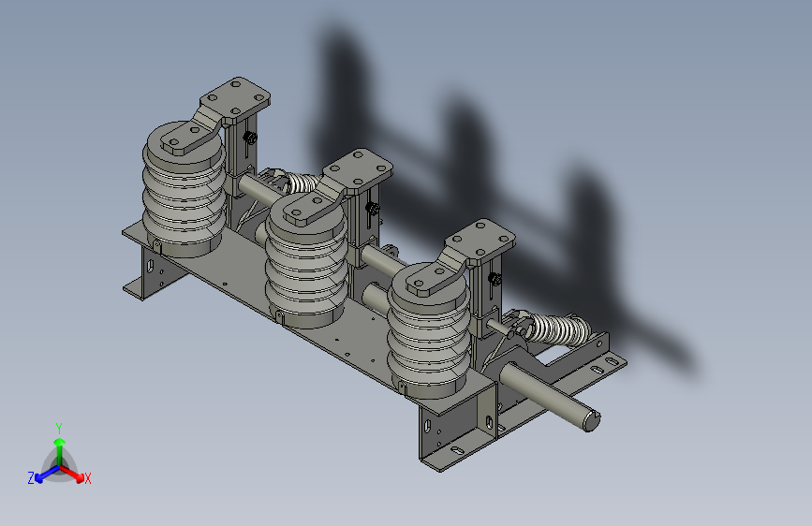Select the coil spring beside the right insulator

(559, 329)
